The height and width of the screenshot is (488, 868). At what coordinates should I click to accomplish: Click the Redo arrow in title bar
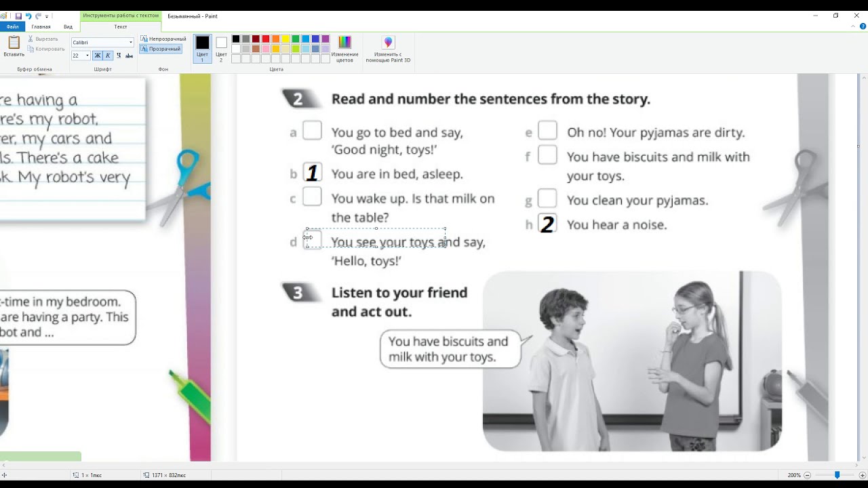pos(39,16)
